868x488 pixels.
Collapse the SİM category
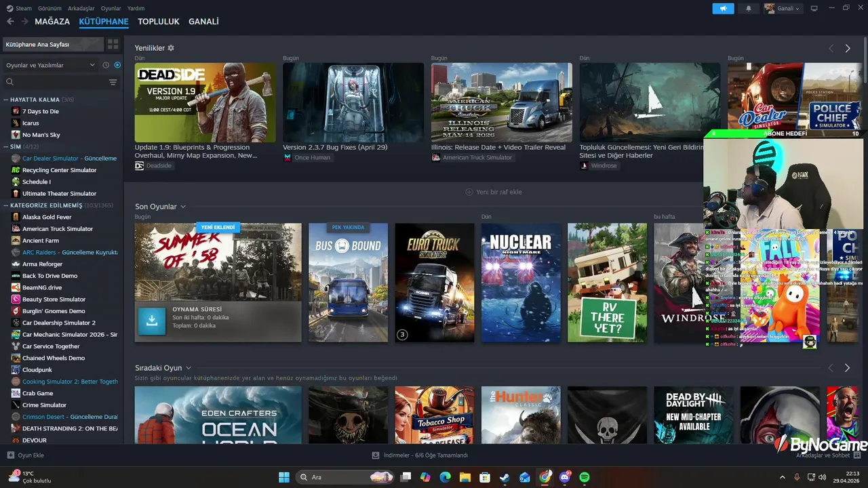(x=6, y=146)
